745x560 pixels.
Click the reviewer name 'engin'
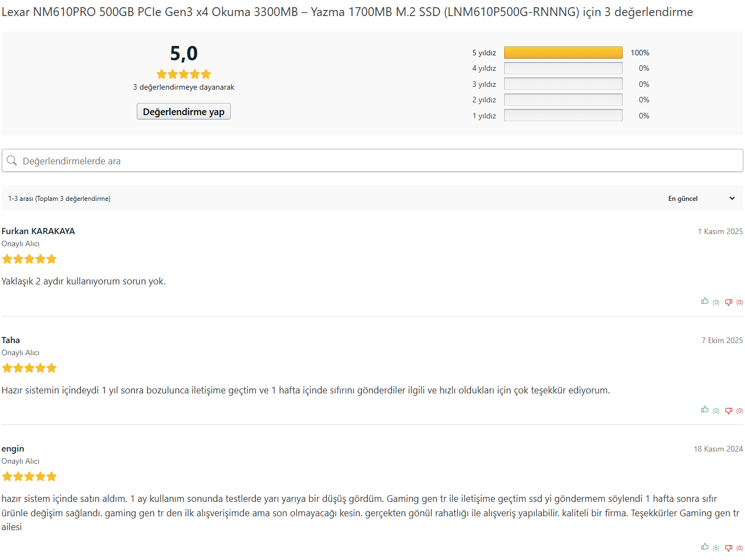(x=13, y=449)
